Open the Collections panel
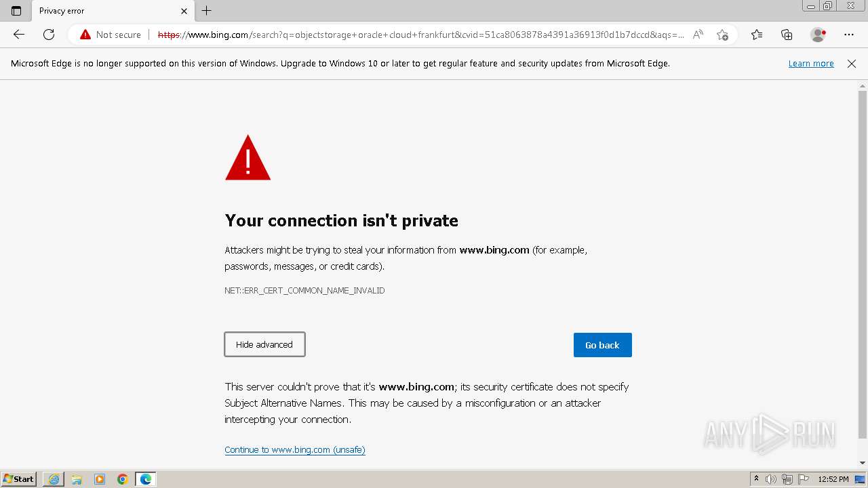 (x=787, y=35)
